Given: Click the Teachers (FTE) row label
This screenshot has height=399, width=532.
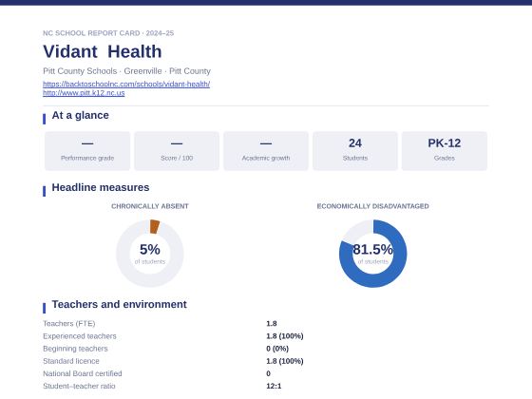Looking at the screenshot, I should point(69,324).
